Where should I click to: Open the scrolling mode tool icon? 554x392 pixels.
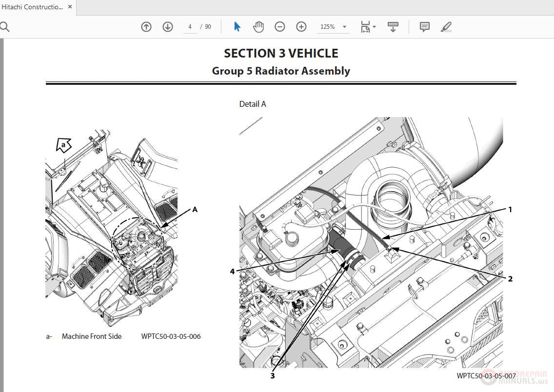[393, 27]
